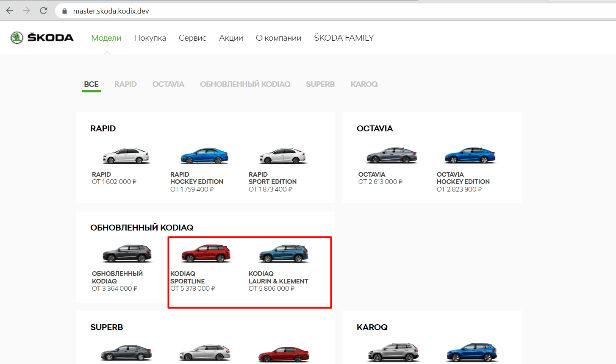Open the О компании menu
Screen dimensions: 616x364
coord(278,38)
